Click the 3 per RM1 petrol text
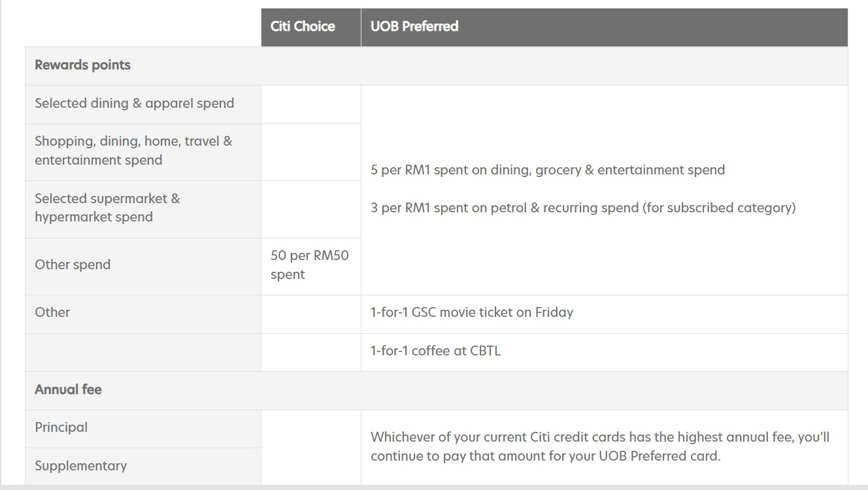The height and width of the screenshot is (490, 868). 583,208
